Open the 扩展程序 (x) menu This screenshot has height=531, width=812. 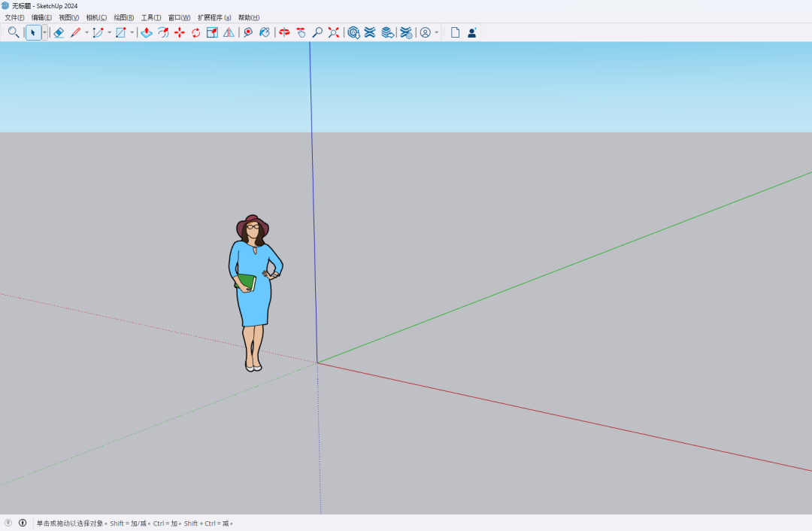[x=214, y=17]
